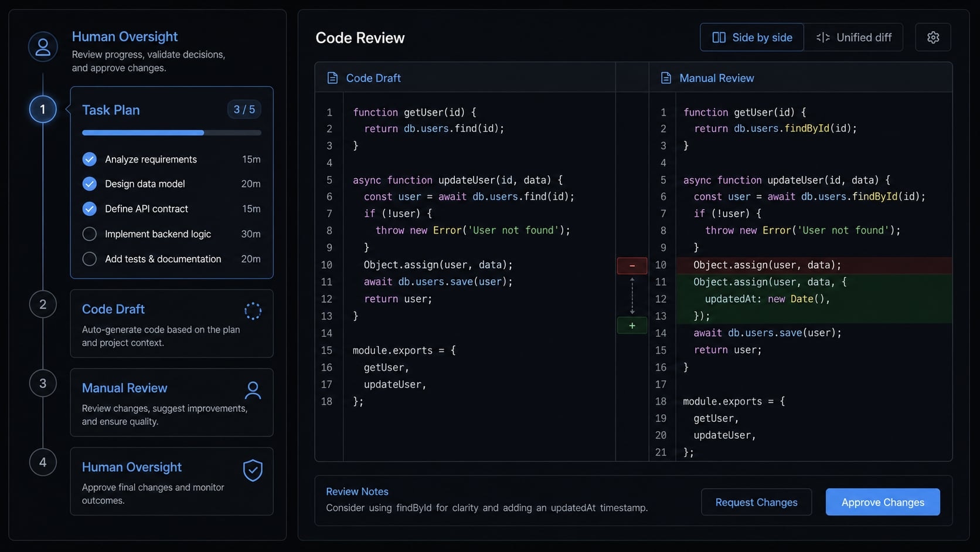Click the review note text about findById
Screen dimensions: 980x552
(487, 507)
